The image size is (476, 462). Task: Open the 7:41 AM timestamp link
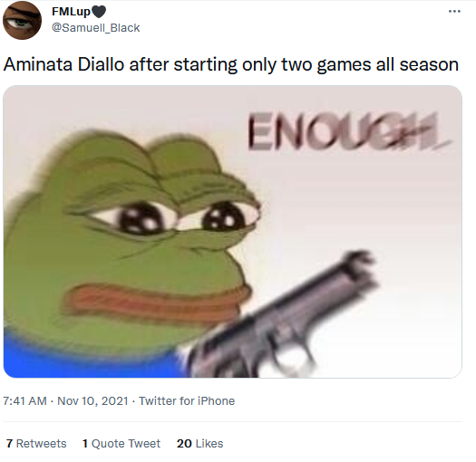(x=24, y=401)
